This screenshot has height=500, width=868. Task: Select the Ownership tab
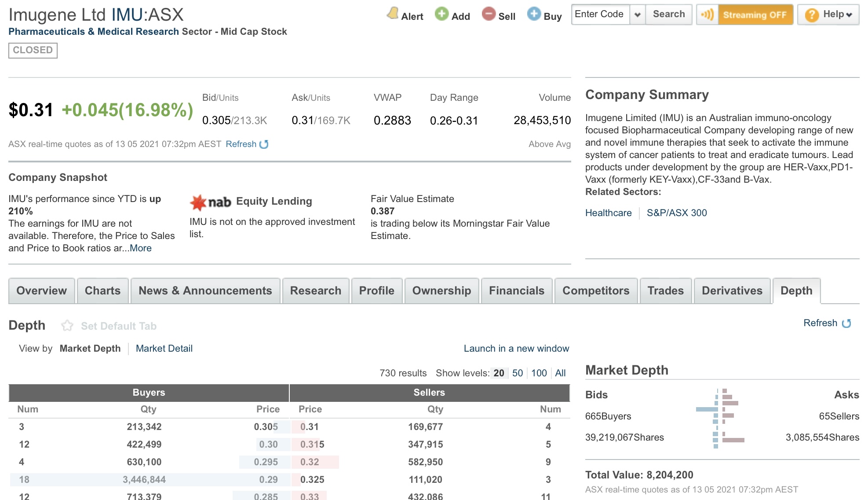pos(441,291)
